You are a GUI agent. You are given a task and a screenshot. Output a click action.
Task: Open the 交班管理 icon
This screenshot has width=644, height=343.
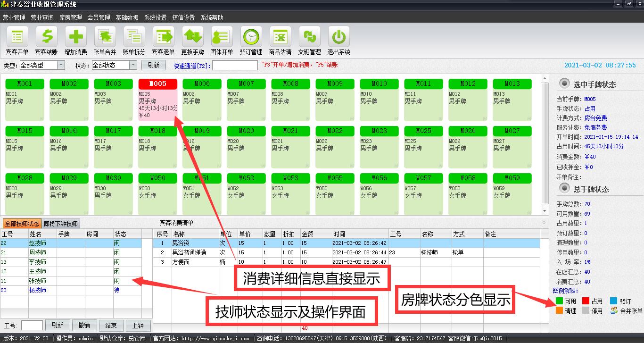coord(309,37)
